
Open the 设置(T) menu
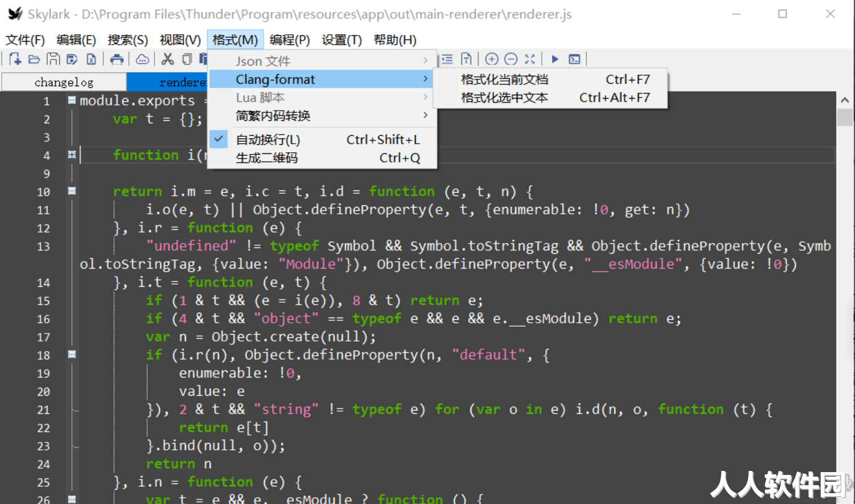(x=342, y=40)
